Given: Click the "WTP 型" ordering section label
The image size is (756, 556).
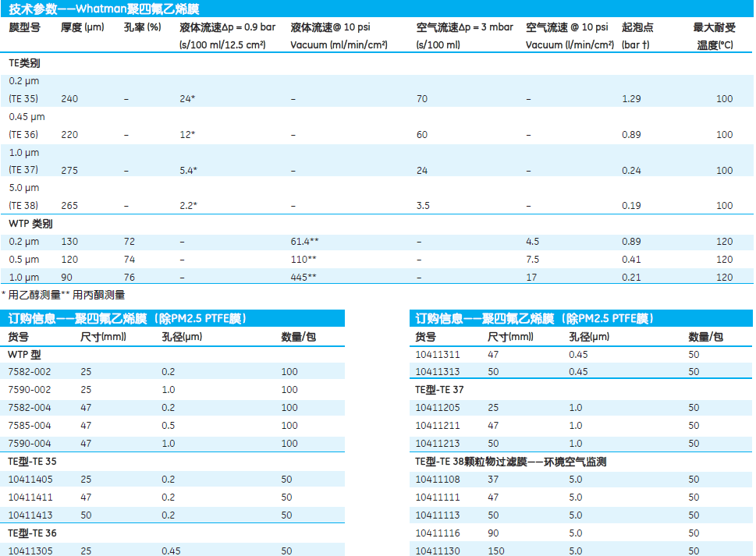Looking at the screenshot, I should [25, 355].
